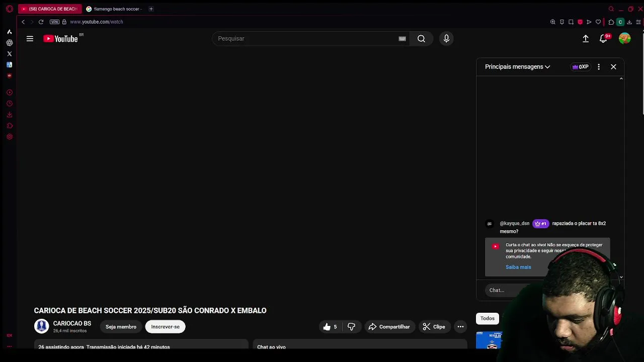Open extensions cube in toolbar
Screen dimensions: 644x362
(x=611, y=22)
